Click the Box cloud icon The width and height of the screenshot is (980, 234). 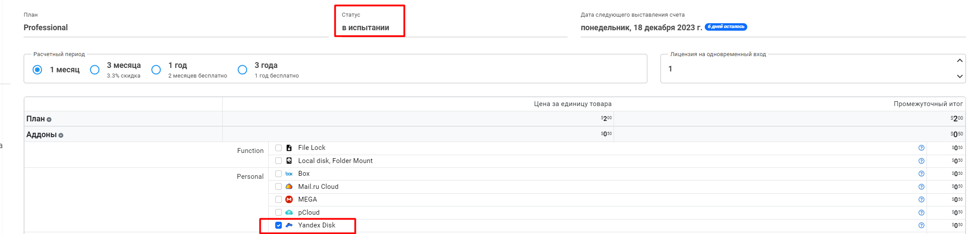[289, 174]
